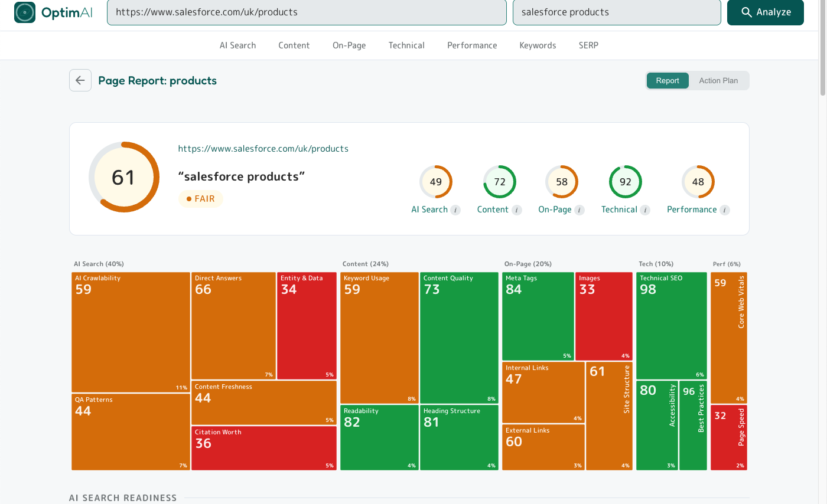Click the page vertical scrollbar
This screenshot has width=827, height=504.
pyautogui.click(x=823, y=47)
